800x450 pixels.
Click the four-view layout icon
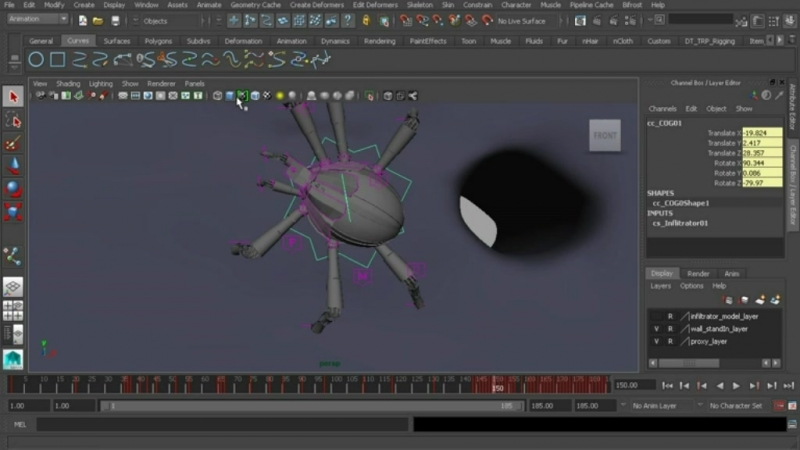click(x=13, y=310)
